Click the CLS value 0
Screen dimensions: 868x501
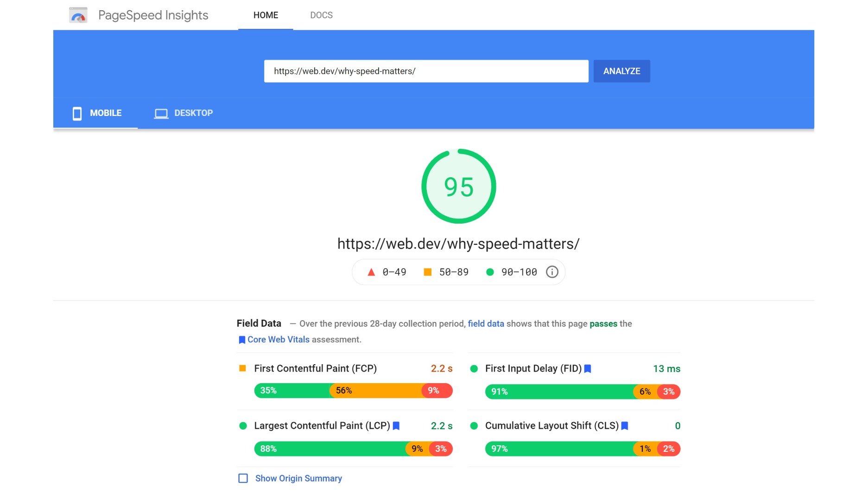(x=678, y=426)
